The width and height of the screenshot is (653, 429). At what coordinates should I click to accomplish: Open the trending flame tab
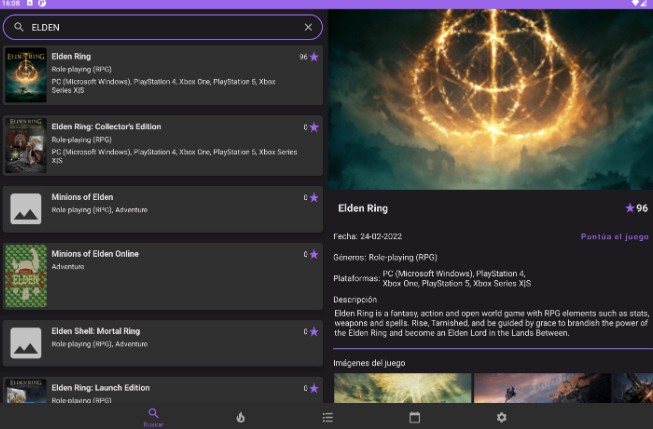[x=241, y=417]
